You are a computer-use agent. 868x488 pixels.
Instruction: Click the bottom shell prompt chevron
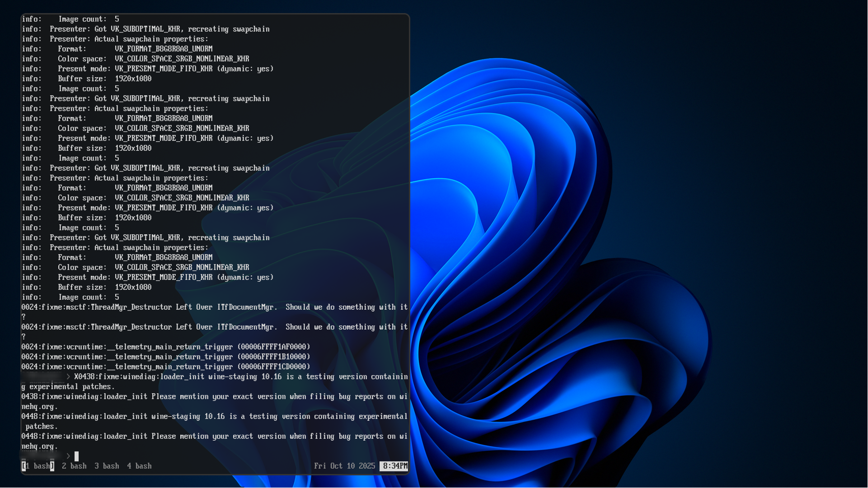[x=68, y=456]
